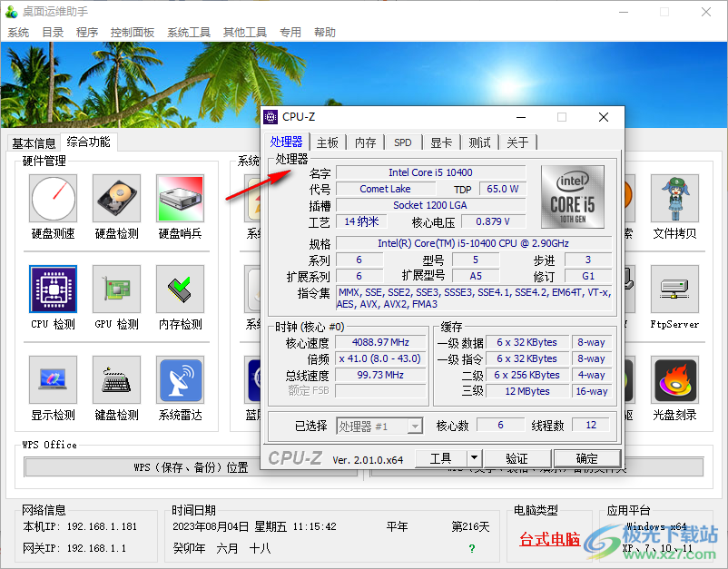Select the 处理器 tab in CPU-Z
The image size is (728, 569).
click(287, 142)
